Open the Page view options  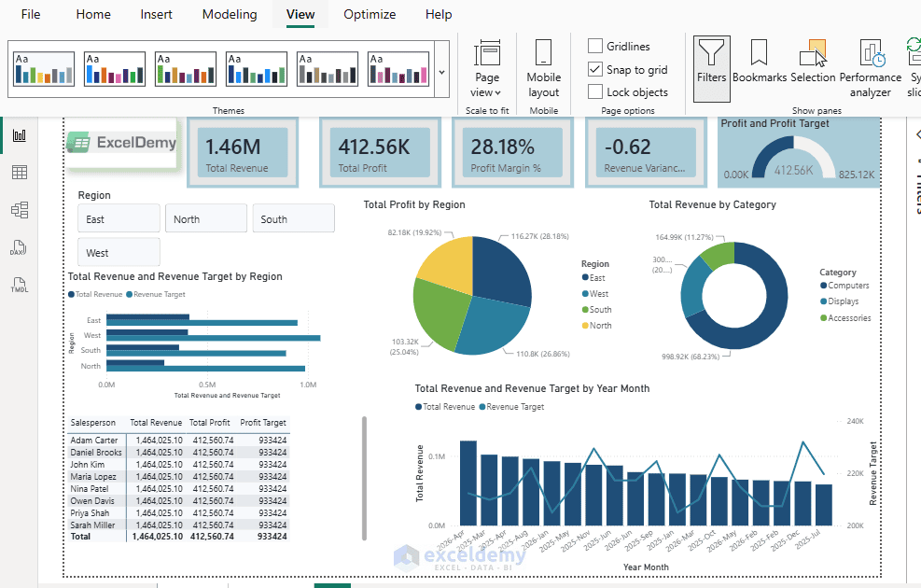(487, 69)
